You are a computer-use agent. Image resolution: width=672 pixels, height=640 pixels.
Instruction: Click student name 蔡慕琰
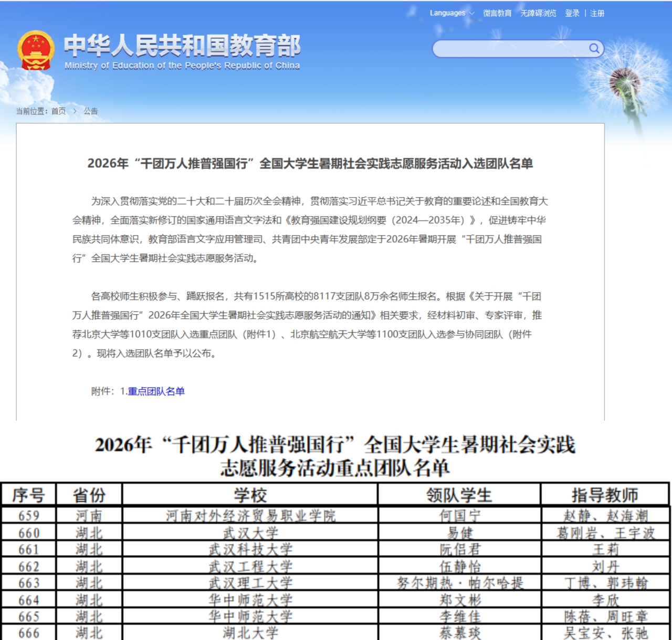460,633
